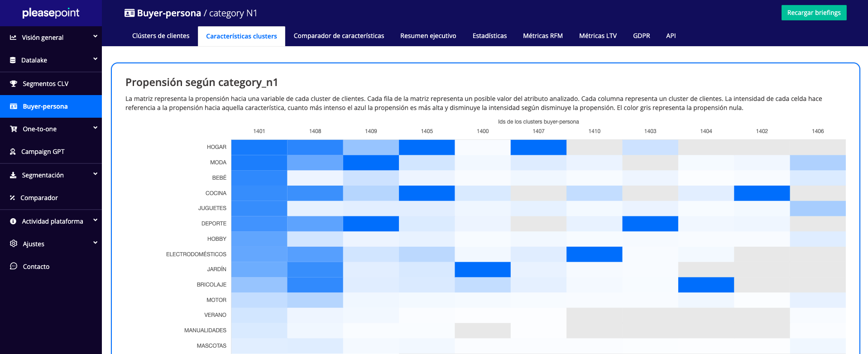Image resolution: width=868 pixels, height=354 pixels.
Task: Click the Segmentos CLV trophy icon
Action: tap(14, 84)
